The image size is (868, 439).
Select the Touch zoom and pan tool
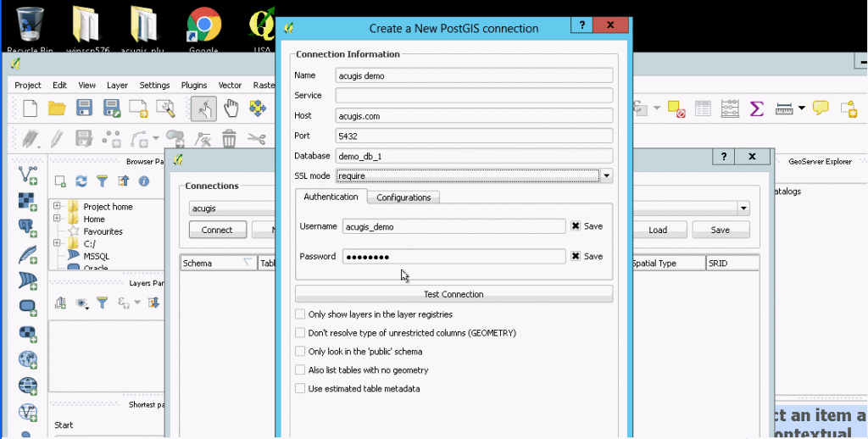(203, 108)
